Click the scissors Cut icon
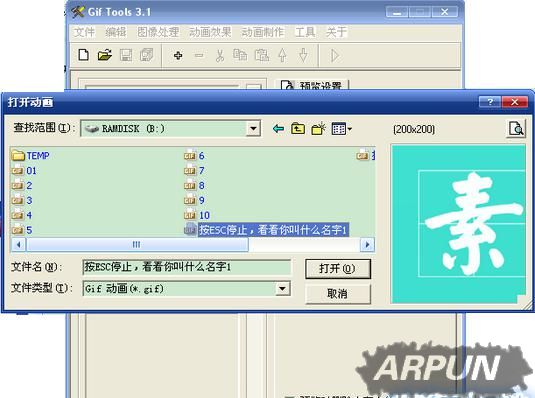The width and height of the screenshot is (535, 398). (x=220, y=55)
